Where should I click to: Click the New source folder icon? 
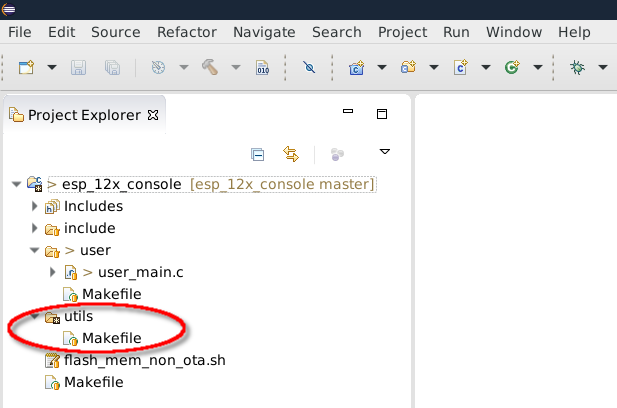[x=408, y=67]
